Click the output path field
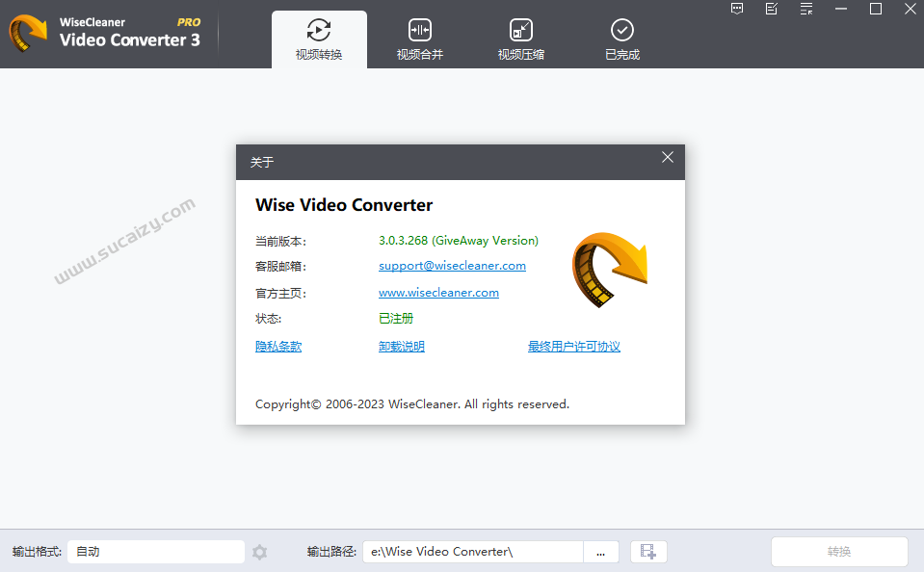 coord(472,552)
